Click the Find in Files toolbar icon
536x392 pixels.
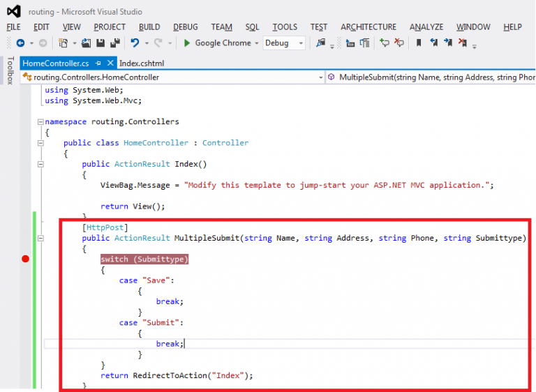pos(320,43)
